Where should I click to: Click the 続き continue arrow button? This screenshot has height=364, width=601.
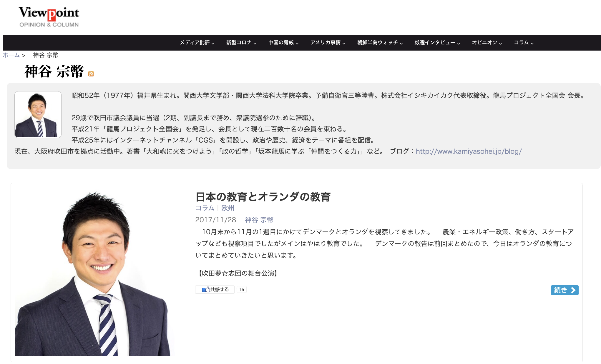tap(564, 290)
